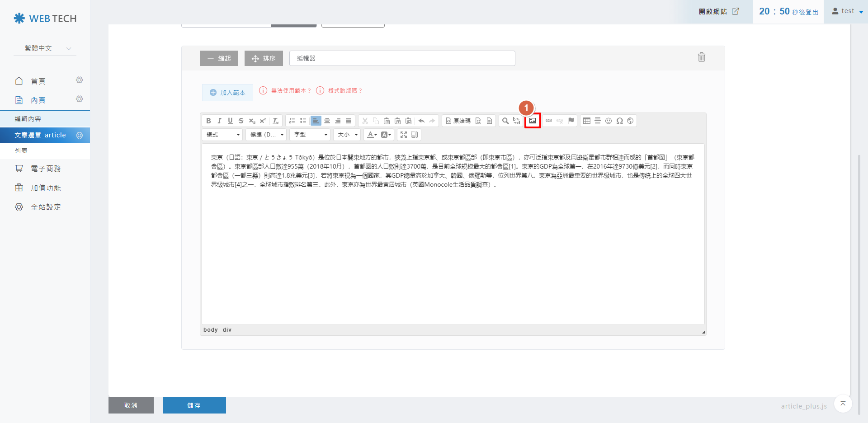The height and width of the screenshot is (423, 868).
Task: Open the find (magnifier) tool
Action: pyautogui.click(x=505, y=121)
